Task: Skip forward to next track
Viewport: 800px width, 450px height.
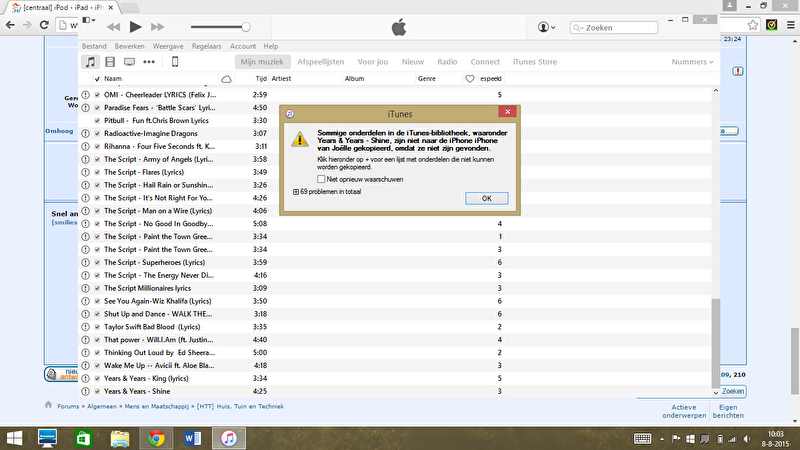Action: point(158,27)
